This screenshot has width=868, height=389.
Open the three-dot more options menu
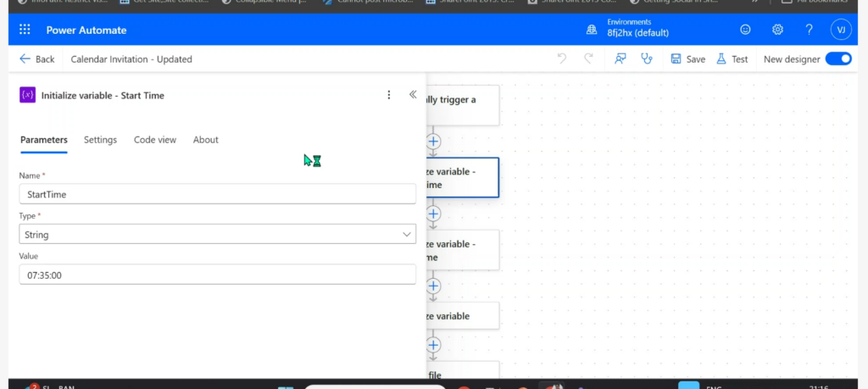tap(388, 95)
